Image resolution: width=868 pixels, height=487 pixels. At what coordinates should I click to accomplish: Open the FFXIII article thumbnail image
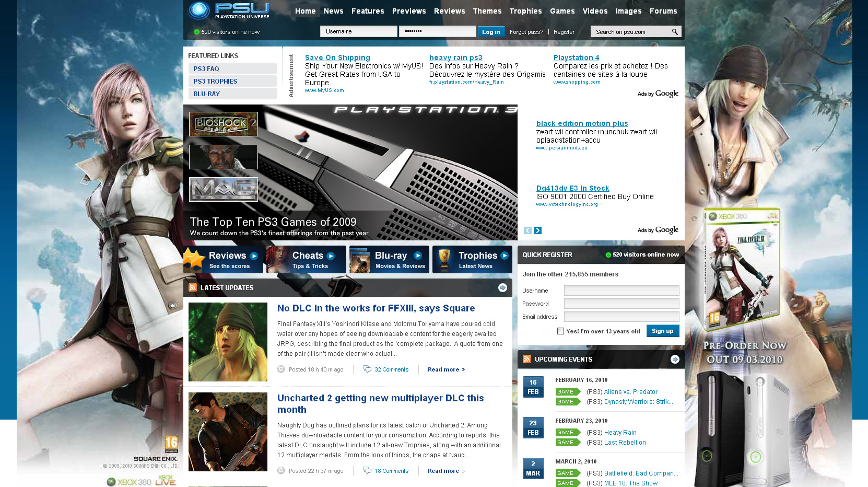(228, 342)
